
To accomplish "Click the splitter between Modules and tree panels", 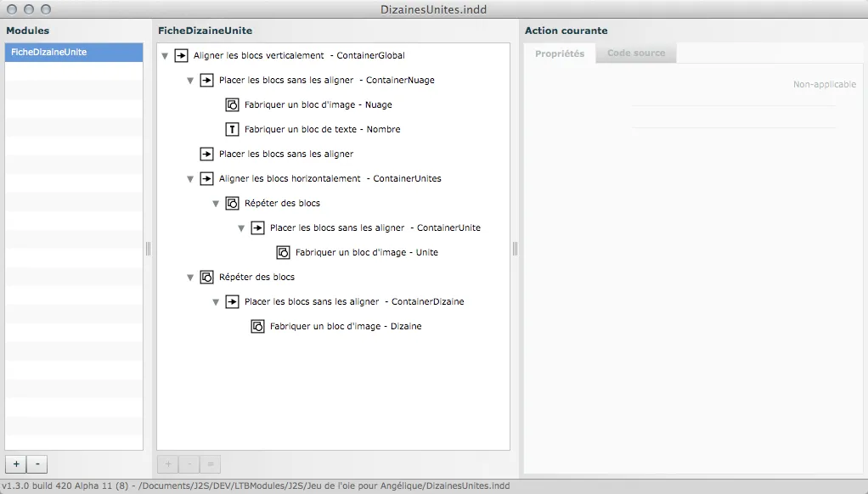I will tap(148, 249).
